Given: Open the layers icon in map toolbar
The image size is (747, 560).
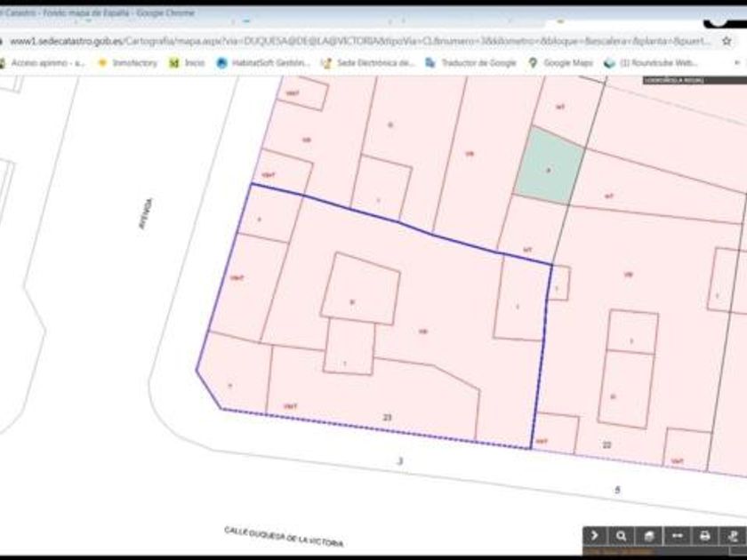Looking at the screenshot, I should (x=649, y=536).
